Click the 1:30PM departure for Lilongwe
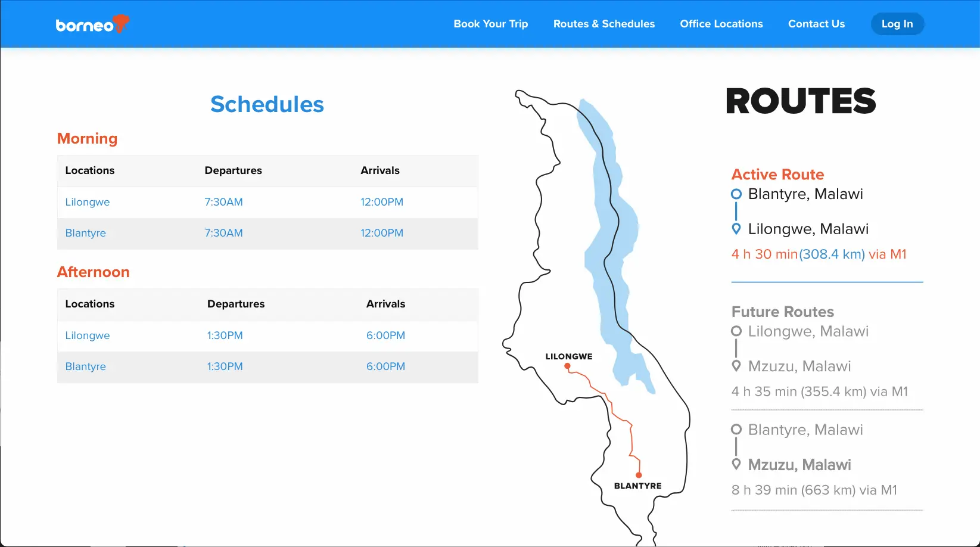980x547 pixels. [225, 335]
